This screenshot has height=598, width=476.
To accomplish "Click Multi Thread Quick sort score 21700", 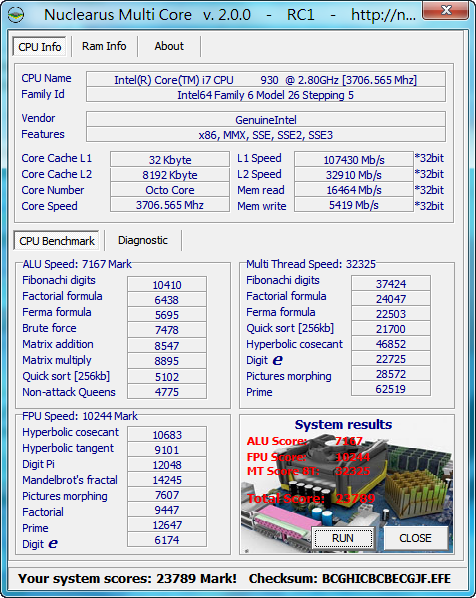I will [391, 328].
